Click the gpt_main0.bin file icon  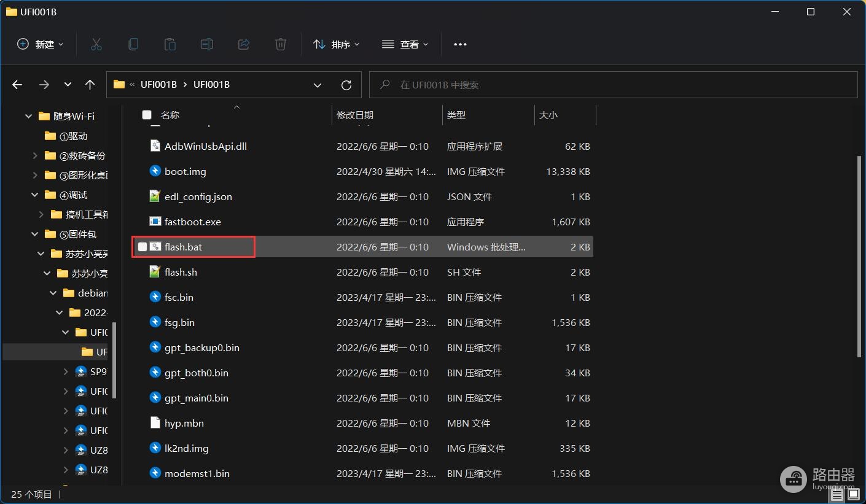[x=155, y=398]
